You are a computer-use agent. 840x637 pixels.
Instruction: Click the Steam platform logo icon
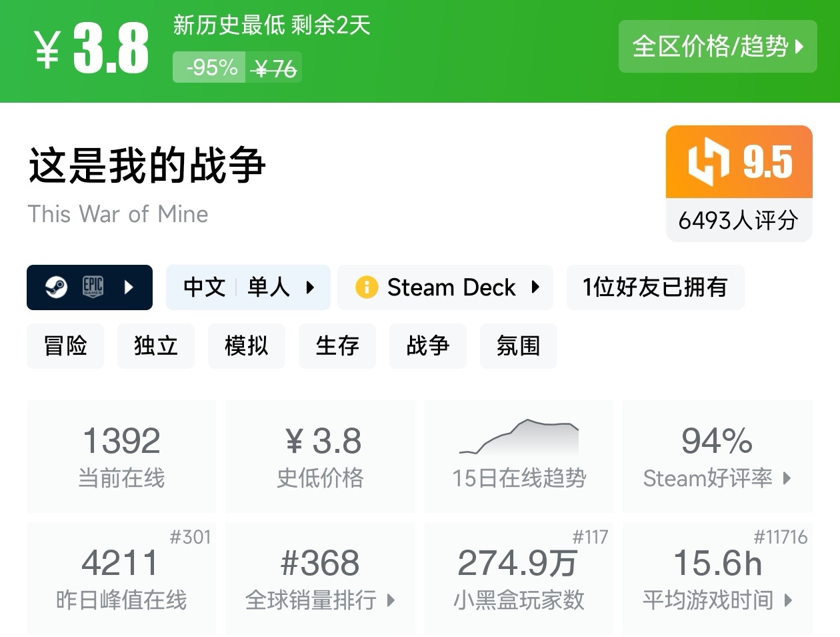[x=56, y=287]
